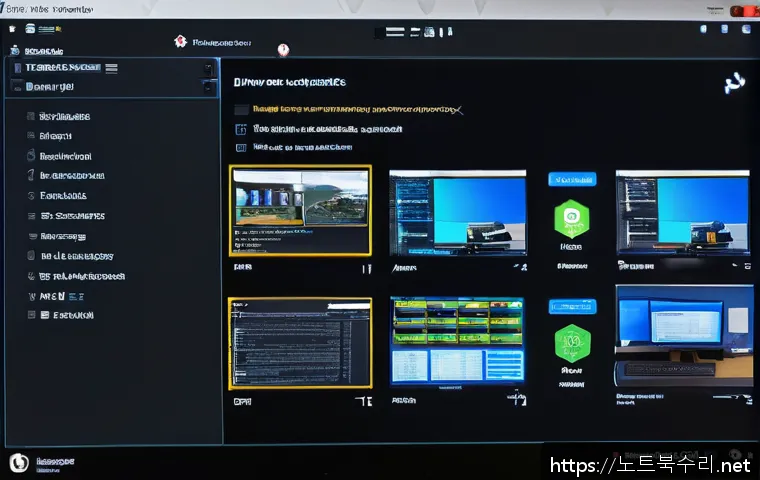Click the blue button above the upper green hexagon
This screenshot has height=480, width=760.
click(571, 179)
